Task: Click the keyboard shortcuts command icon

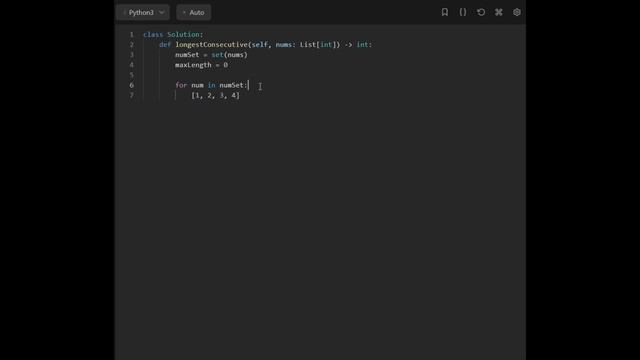Action: [499, 12]
